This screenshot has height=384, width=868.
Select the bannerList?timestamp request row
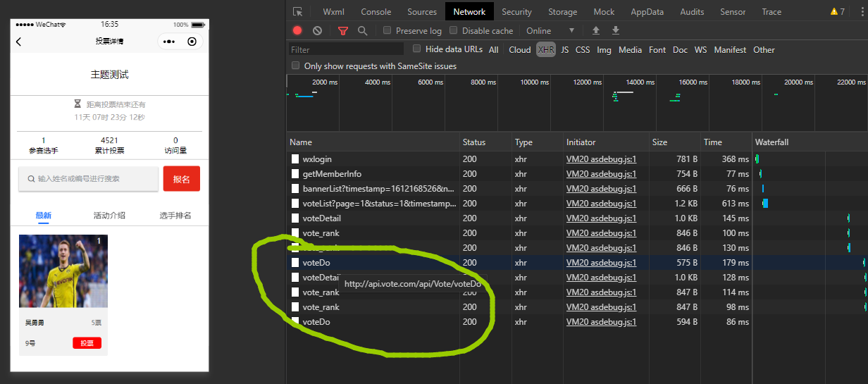coord(577,189)
